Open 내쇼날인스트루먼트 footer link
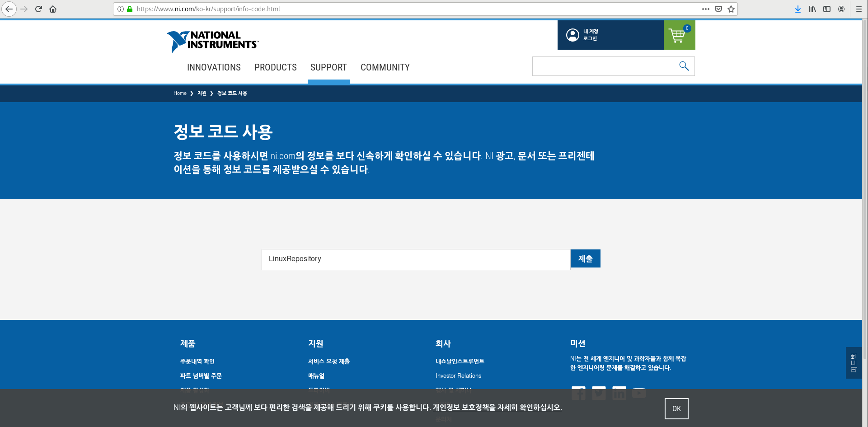Screen dimensions: 868x427 click(x=460, y=361)
